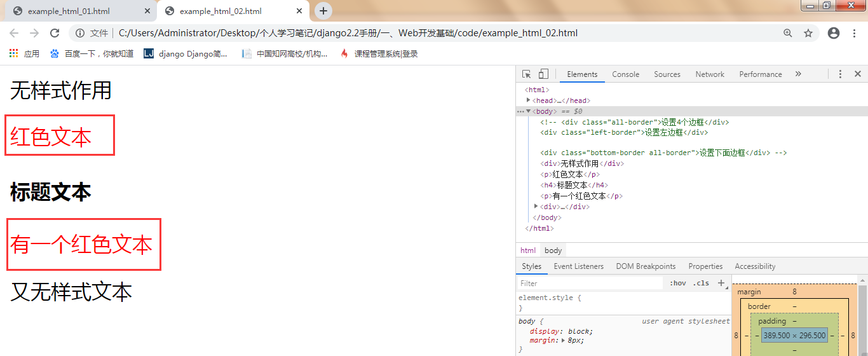Viewport: 868px width, 356px height.
Task: Open the 百度一下 bookmark
Action: [92, 54]
